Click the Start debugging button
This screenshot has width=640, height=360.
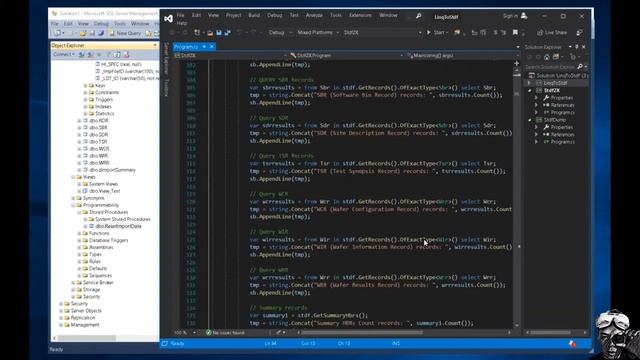(437, 33)
